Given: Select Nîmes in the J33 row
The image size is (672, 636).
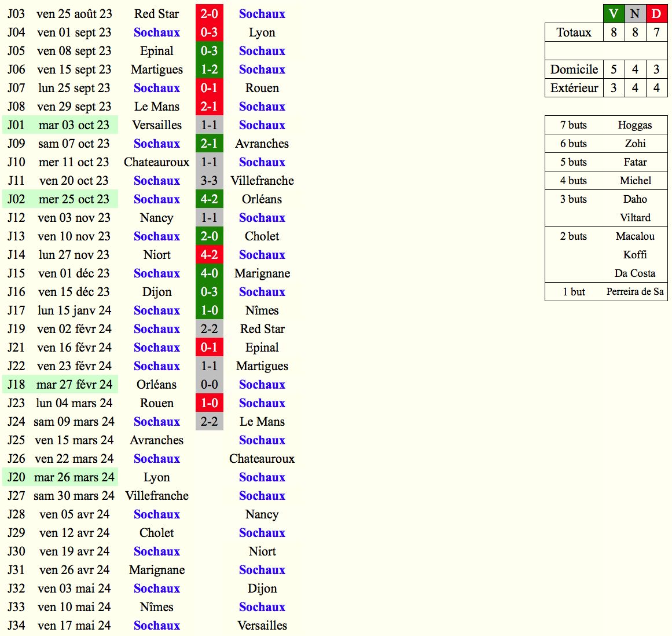Looking at the screenshot, I should tap(157, 606).
